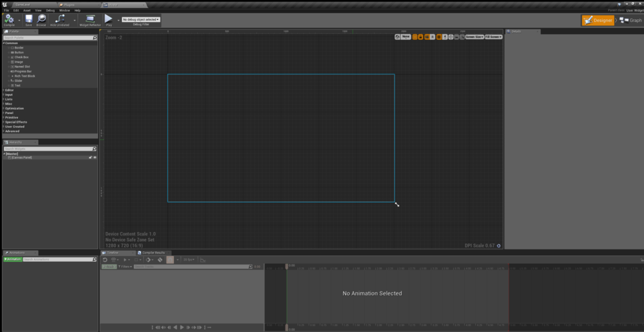Screen dimensions: 644x332
Task: Click the Compile toolbar icon
Action: (9, 19)
